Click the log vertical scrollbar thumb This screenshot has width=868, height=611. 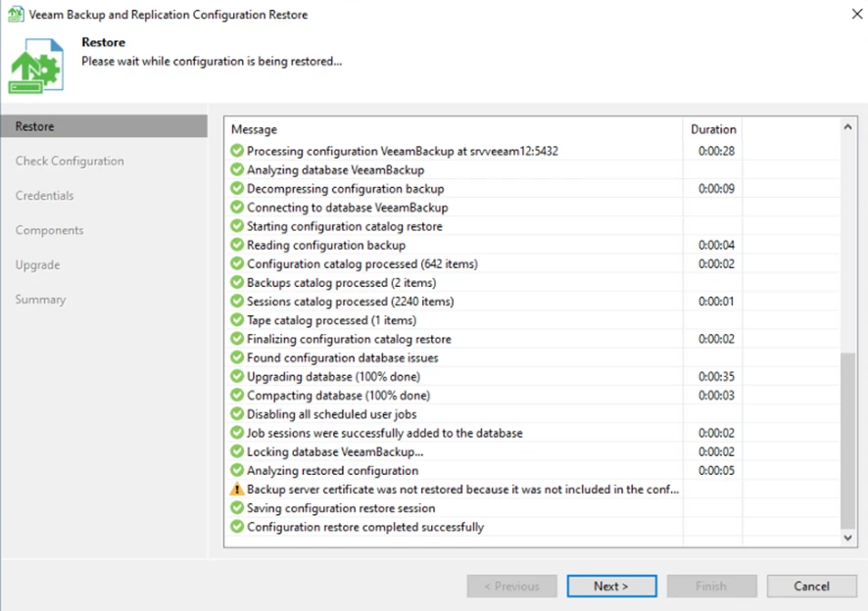[x=847, y=441]
